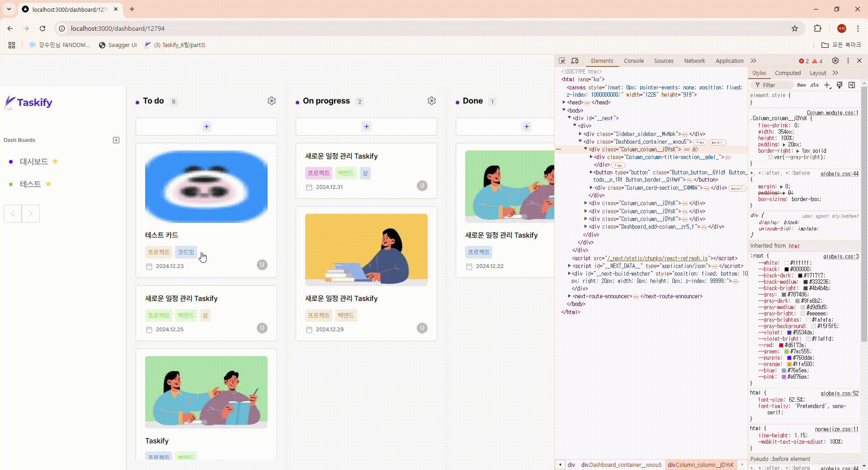Toggle the :hov element state panel

click(802, 85)
